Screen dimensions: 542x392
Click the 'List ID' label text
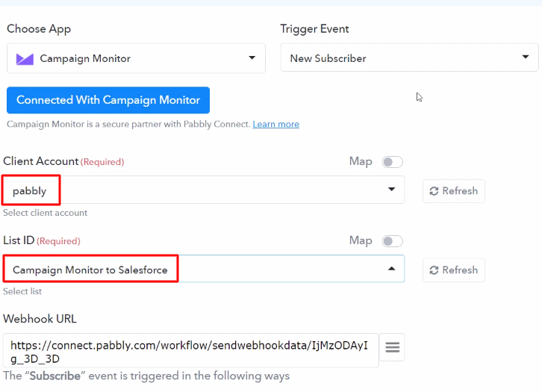pos(19,240)
